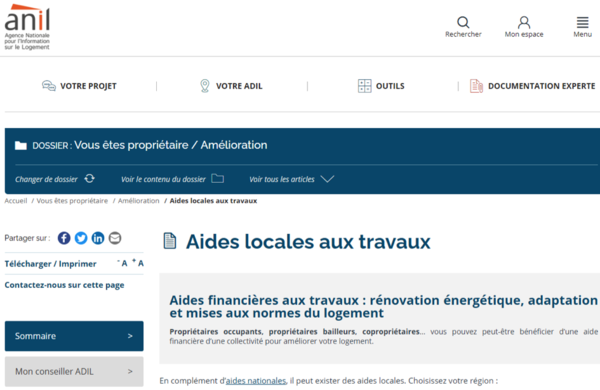Click the Aides locales aux travaux heading
The height and width of the screenshot is (390, 600).
(308, 242)
